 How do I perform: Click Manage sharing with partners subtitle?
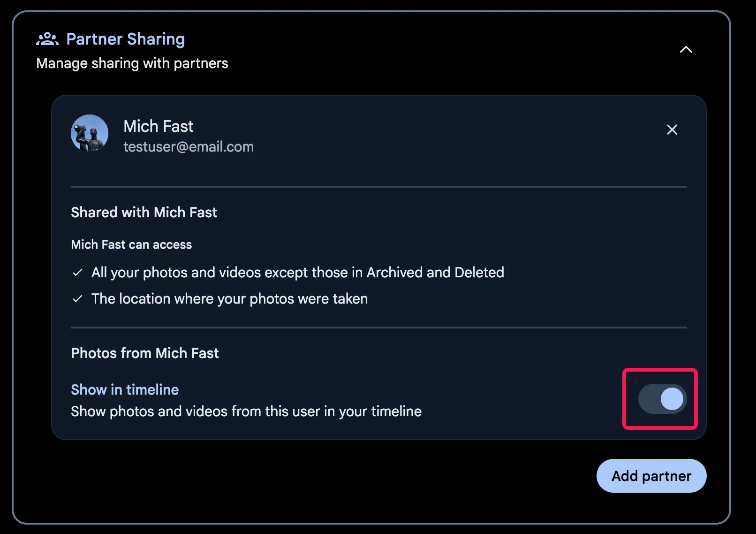click(x=132, y=63)
